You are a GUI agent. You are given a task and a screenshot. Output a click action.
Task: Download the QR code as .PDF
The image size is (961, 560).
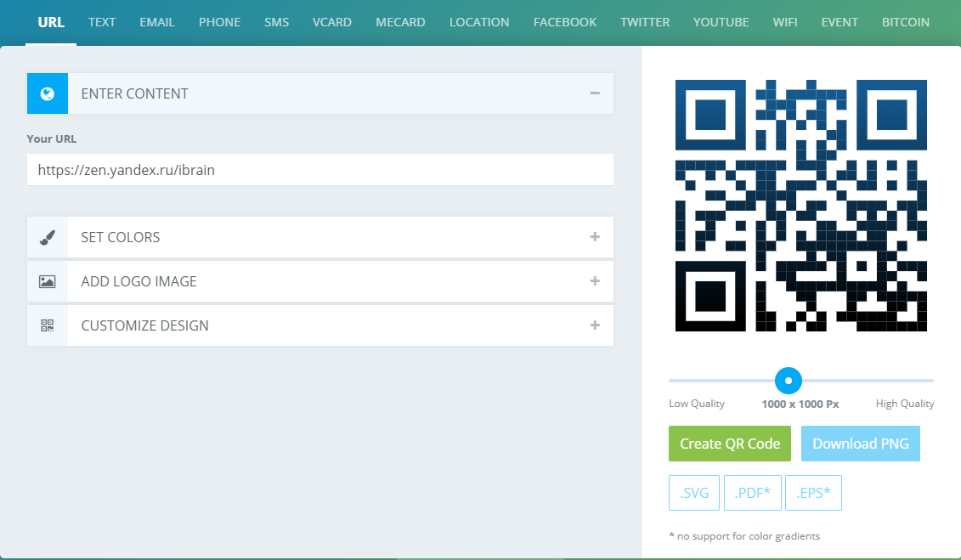[753, 493]
